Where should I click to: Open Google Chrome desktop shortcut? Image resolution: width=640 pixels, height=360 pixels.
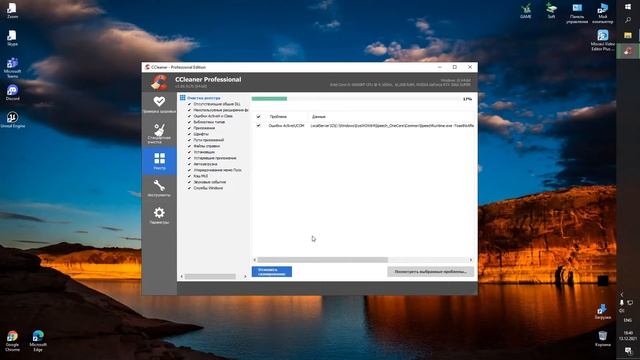(x=12, y=341)
